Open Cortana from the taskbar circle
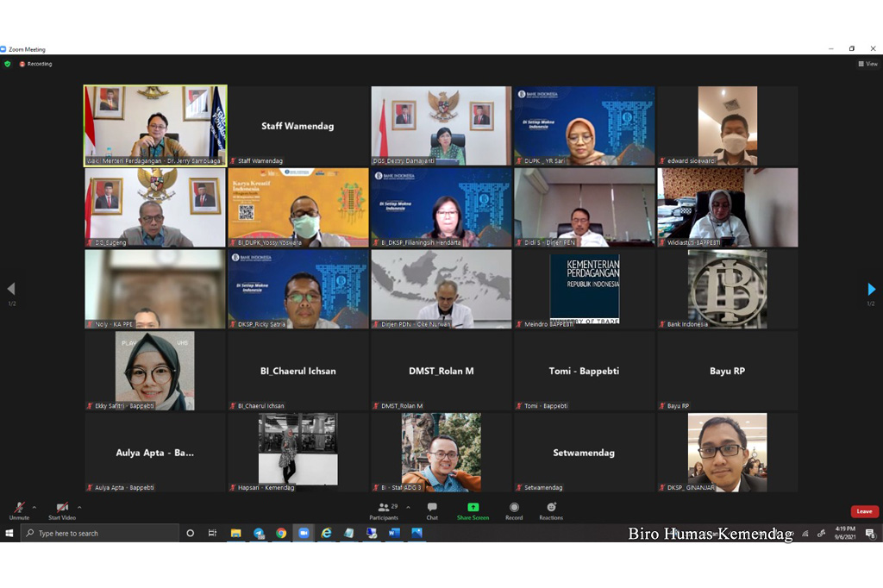883x588 pixels. (x=191, y=533)
